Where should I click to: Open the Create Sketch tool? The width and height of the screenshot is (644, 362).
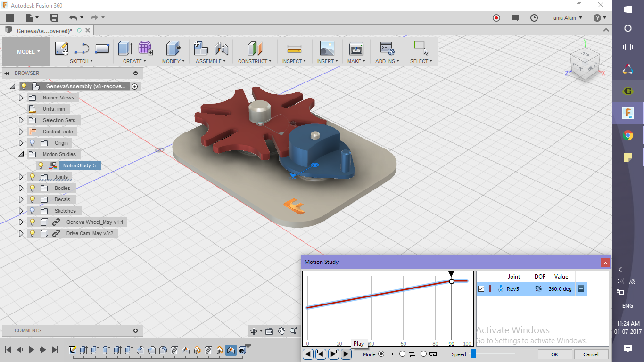coord(62,49)
